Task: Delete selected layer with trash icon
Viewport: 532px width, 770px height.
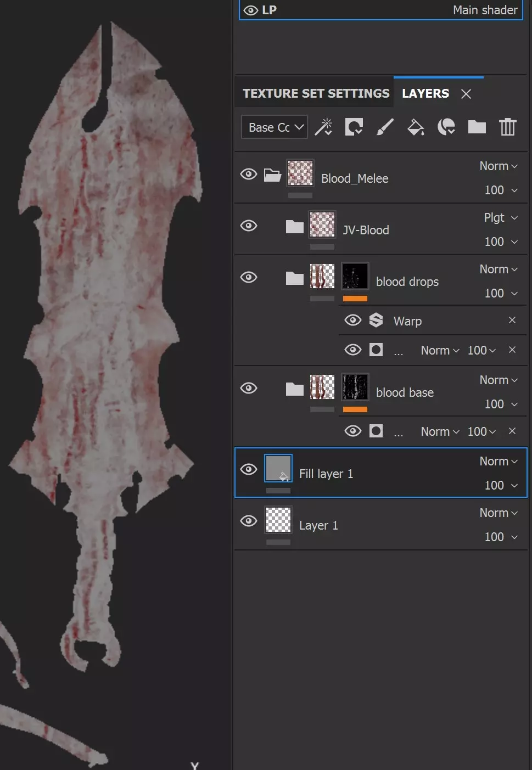Action: coord(507,127)
